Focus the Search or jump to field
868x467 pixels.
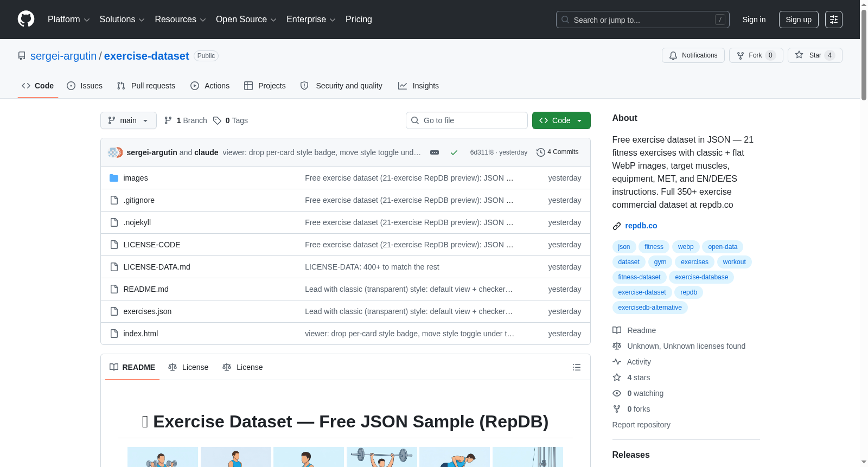[643, 20]
